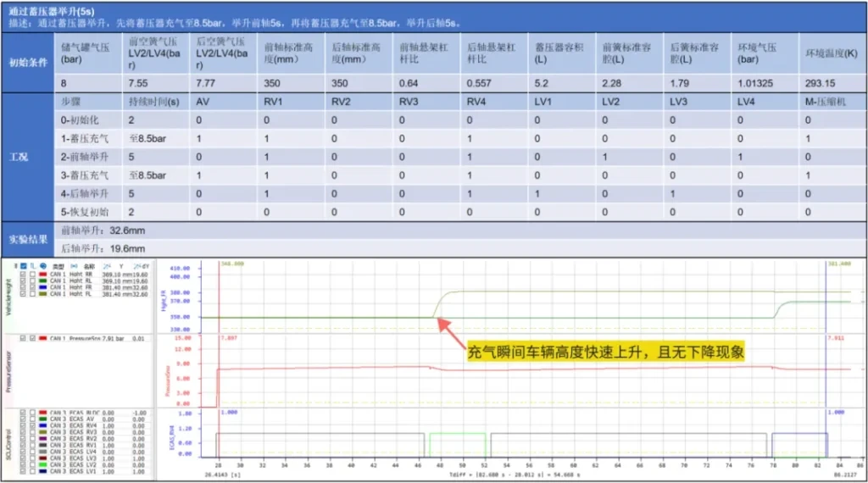Screen dimensions: 868x483
Task: Click the blue globe icon in list header
Action: (42, 265)
